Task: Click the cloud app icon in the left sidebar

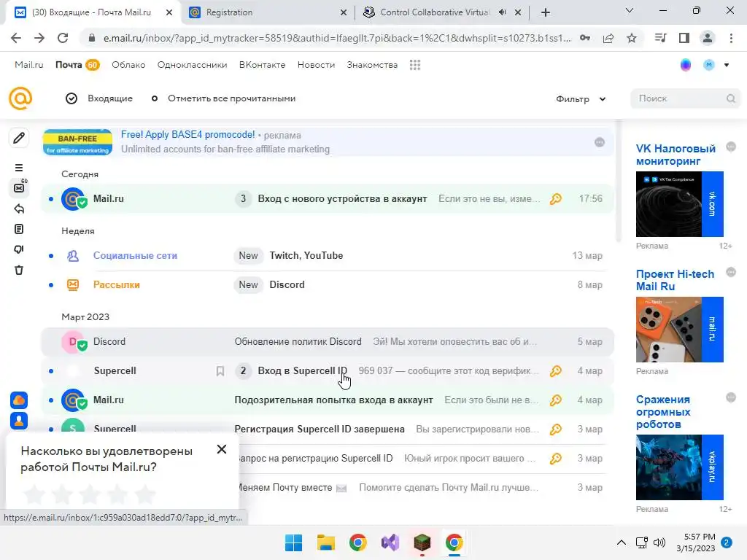Action: [x=19, y=400]
